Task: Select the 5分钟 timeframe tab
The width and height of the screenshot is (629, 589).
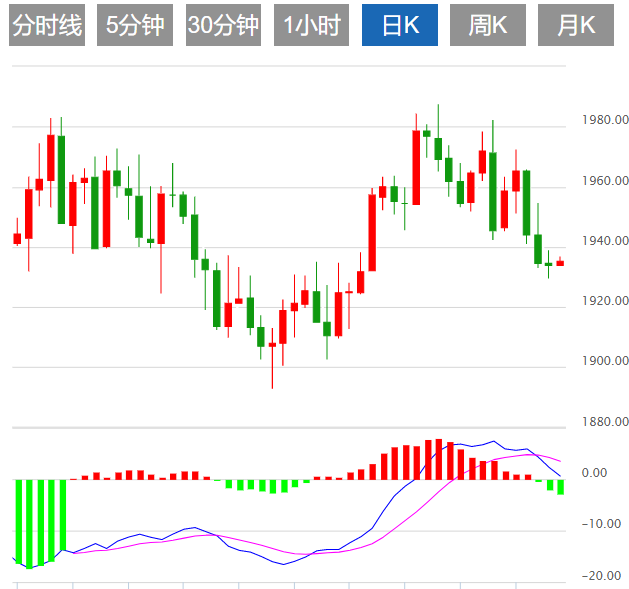Action: click(135, 25)
